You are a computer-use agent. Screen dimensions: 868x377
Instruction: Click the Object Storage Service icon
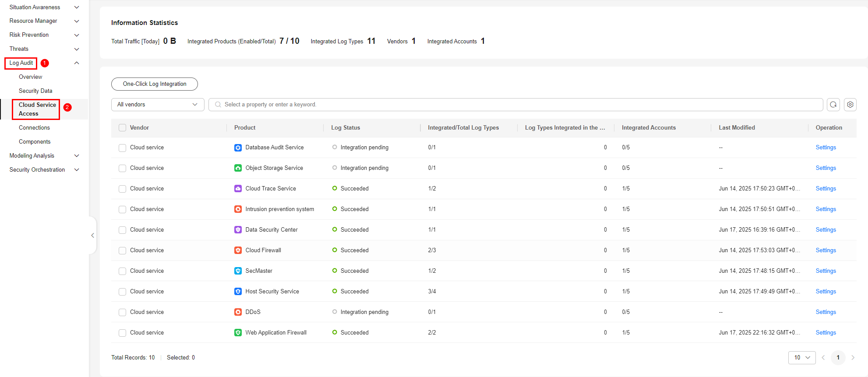point(238,168)
